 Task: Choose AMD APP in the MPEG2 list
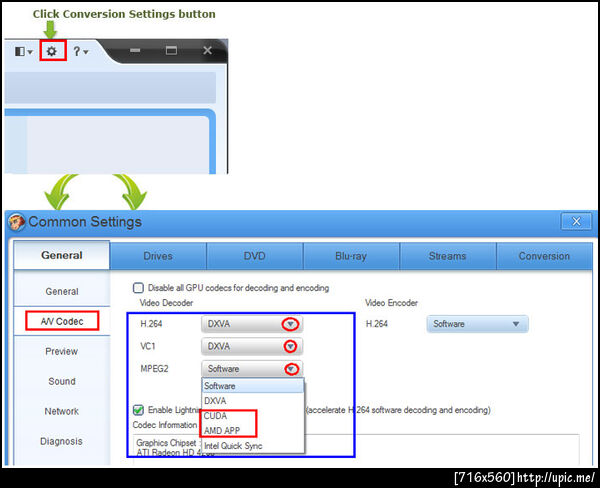pos(253,431)
